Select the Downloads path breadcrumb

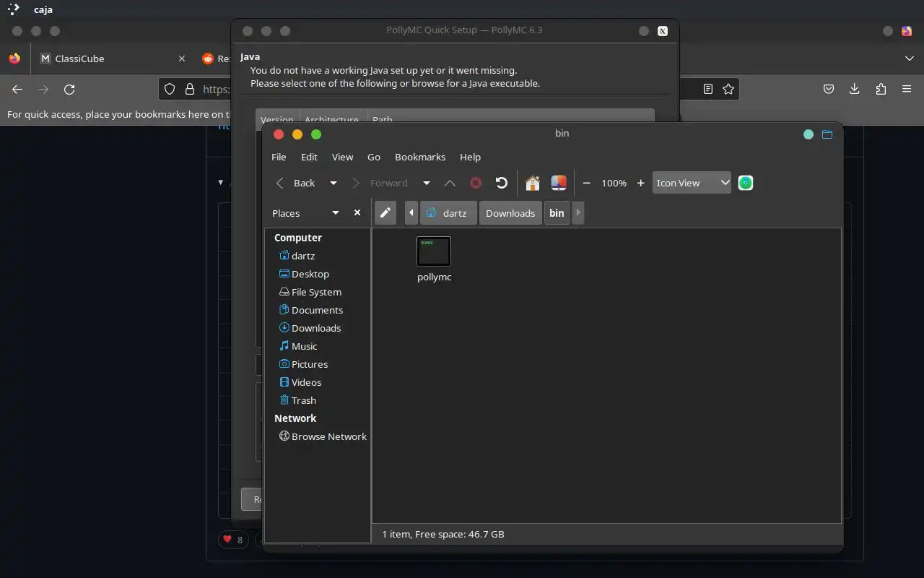coord(510,213)
